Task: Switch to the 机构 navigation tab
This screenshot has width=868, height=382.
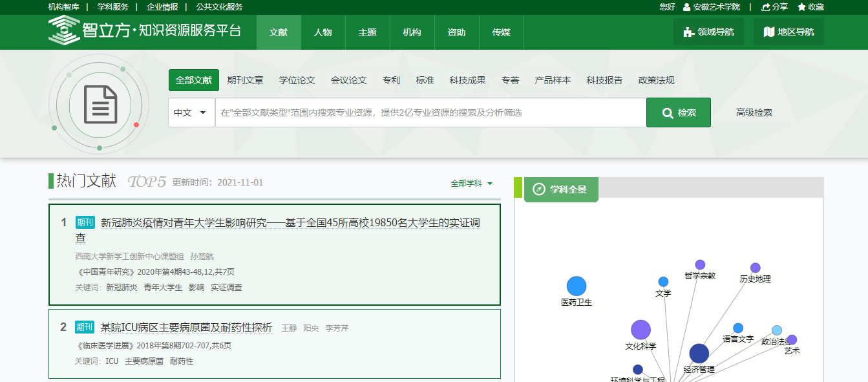Action: pyautogui.click(x=412, y=32)
